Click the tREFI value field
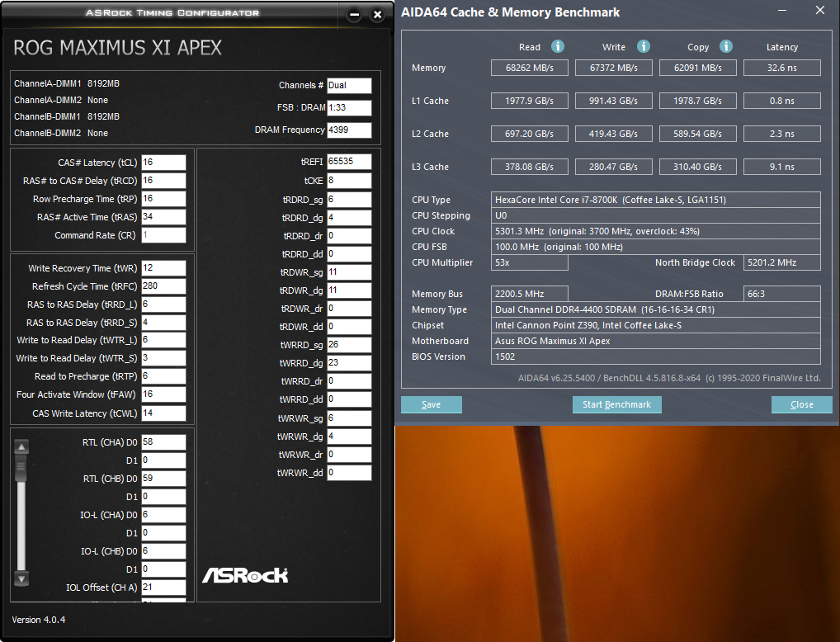This screenshot has width=840, height=642. click(x=349, y=162)
